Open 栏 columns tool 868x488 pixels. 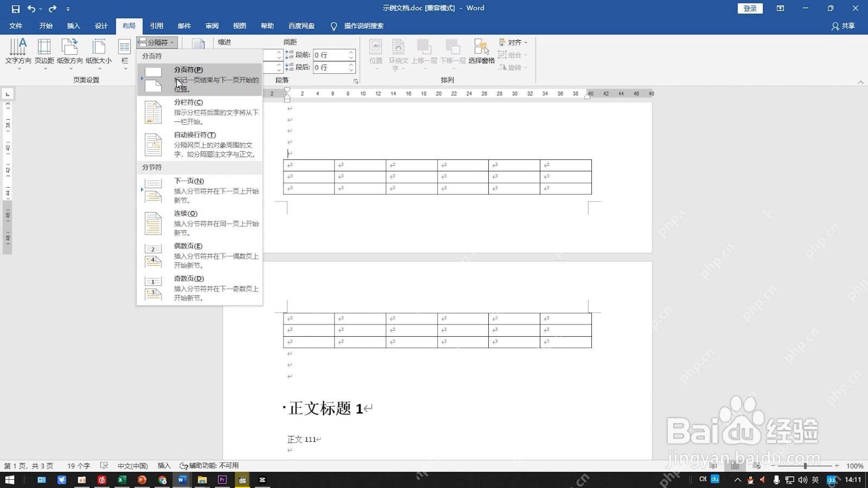point(125,53)
